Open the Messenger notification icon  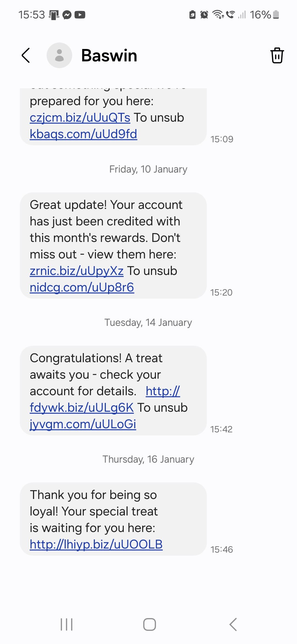[67, 15]
